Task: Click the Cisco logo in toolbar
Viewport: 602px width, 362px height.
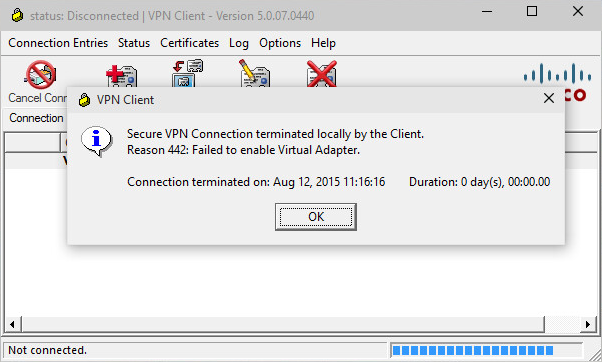Action: click(557, 82)
